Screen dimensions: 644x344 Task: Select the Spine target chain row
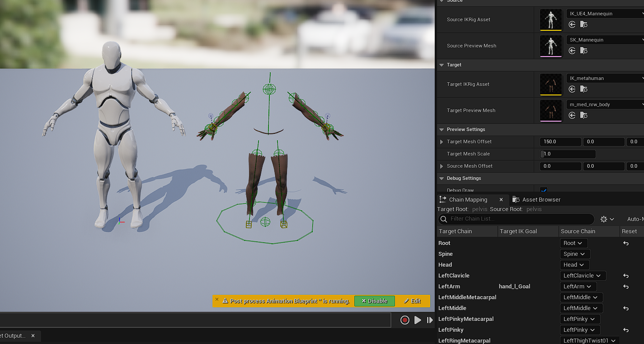click(x=446, y=254)
